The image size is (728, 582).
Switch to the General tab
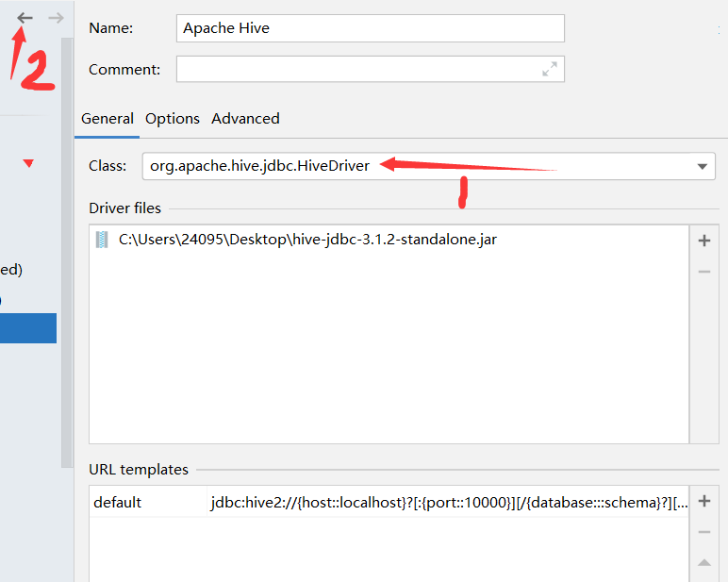(x=108, y=119)
